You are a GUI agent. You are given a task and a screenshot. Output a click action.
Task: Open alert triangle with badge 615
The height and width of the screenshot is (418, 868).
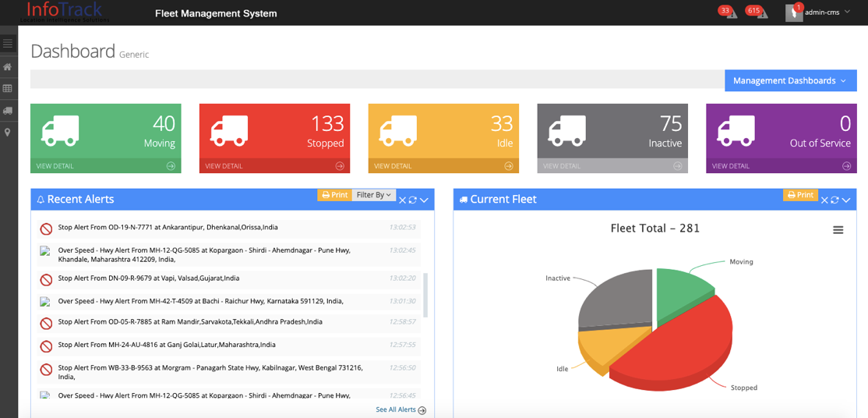click(762, 14)
